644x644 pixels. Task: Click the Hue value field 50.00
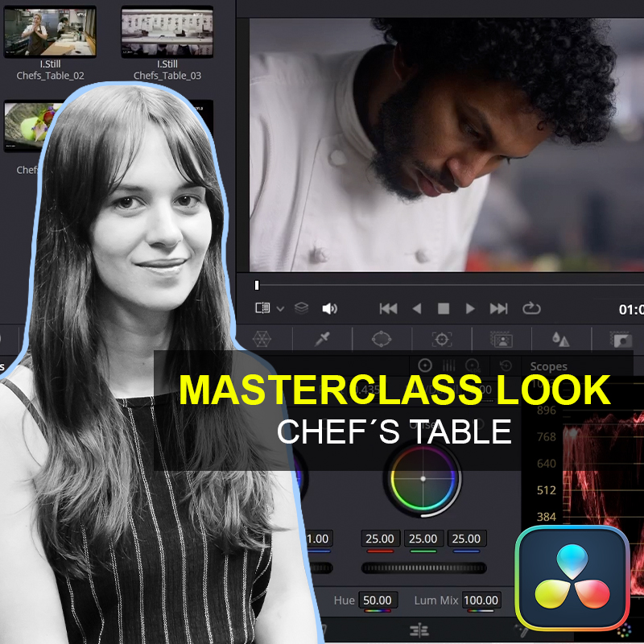pos(378,600)
